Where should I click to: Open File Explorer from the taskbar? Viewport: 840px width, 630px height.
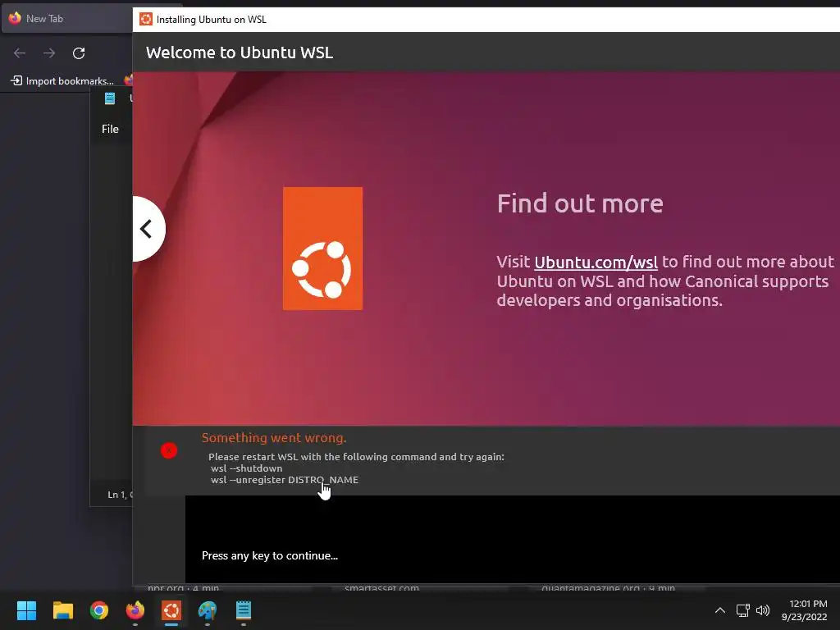coord(62,610)
